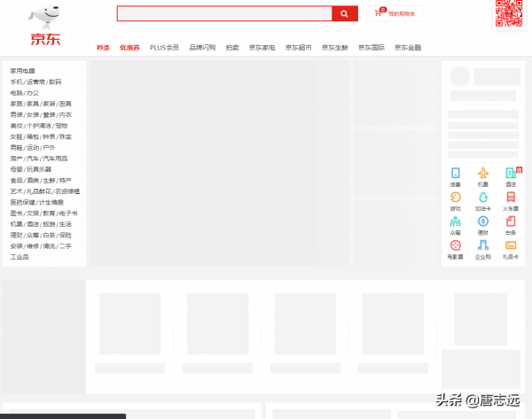Open 京东生鲜 nav link

point(335,48)
